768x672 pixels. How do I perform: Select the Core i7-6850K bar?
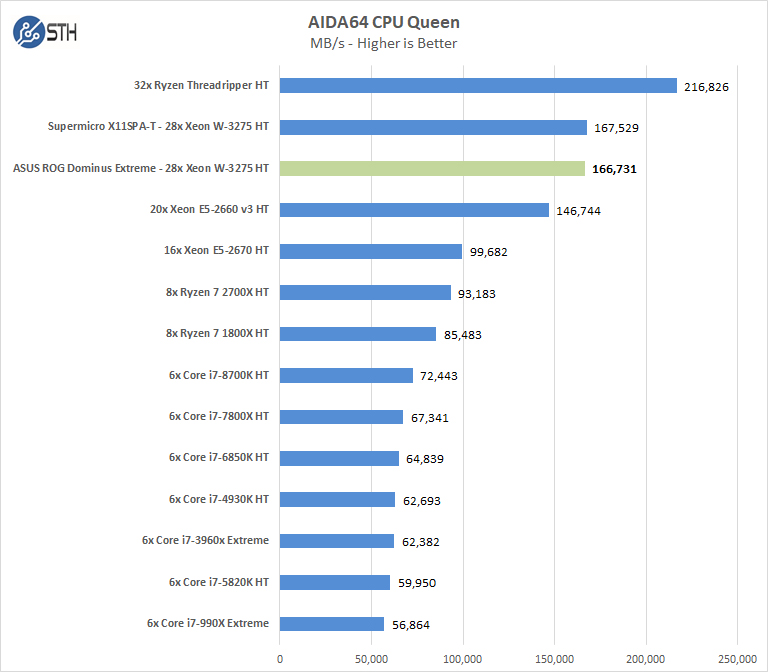339,458
